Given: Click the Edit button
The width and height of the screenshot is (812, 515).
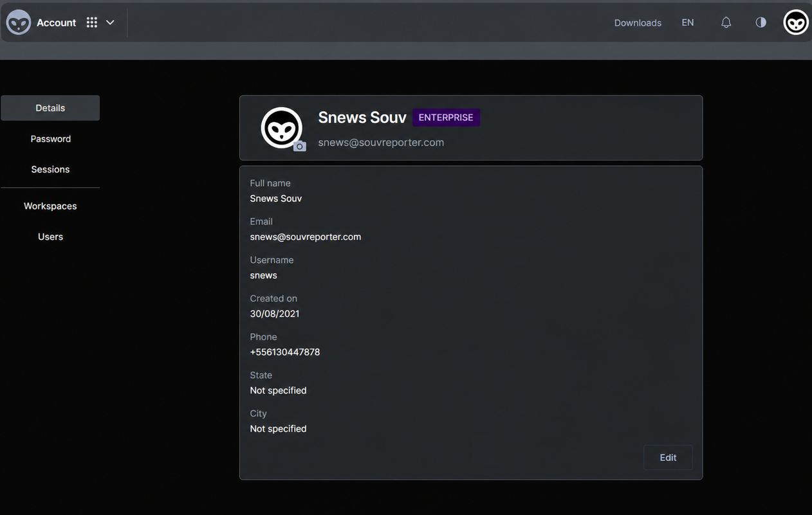Looking at the screenshot, I should (668, 458).
